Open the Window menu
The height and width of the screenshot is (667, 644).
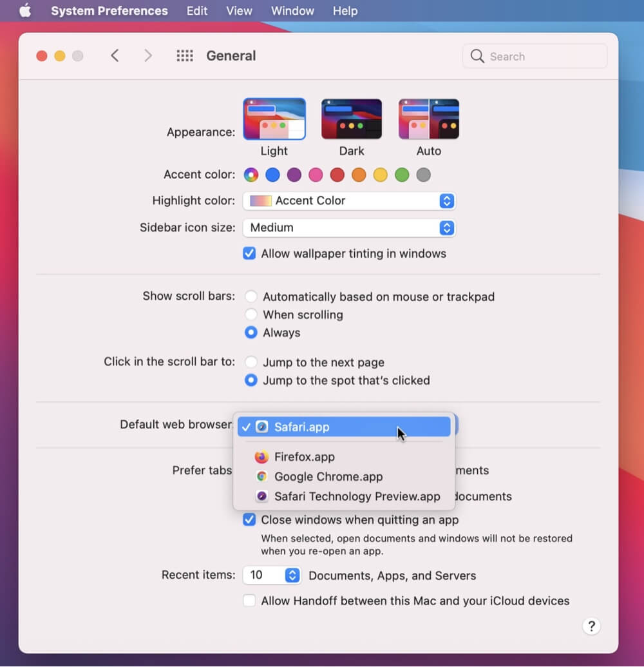(292, 10)
